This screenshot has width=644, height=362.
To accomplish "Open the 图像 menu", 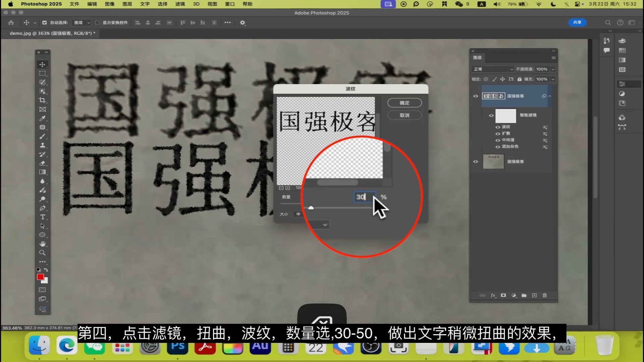I will (110, 4).
